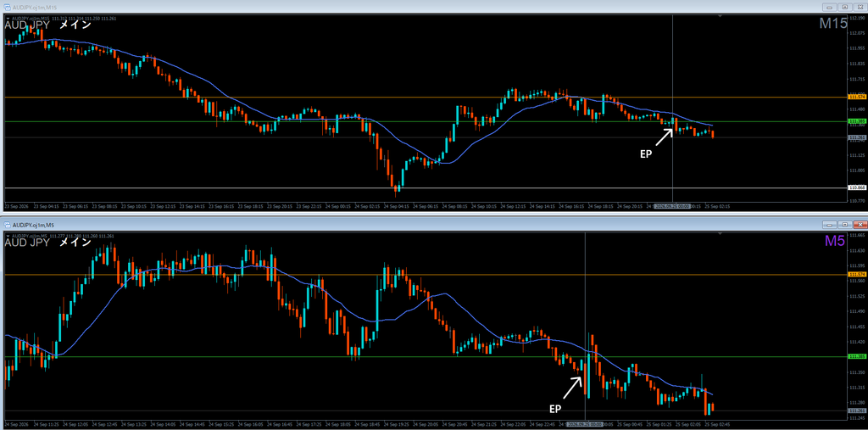Click the chart shift triangle on M5 chart
Image resolution: width=868 pixels, height=430 pixels.
[721, 234]
